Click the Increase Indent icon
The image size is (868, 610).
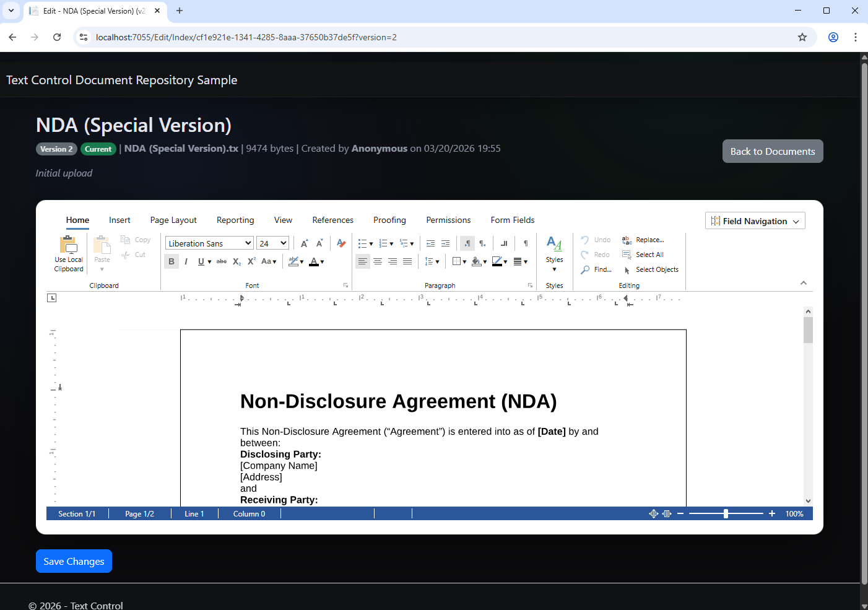click(445, 243)
